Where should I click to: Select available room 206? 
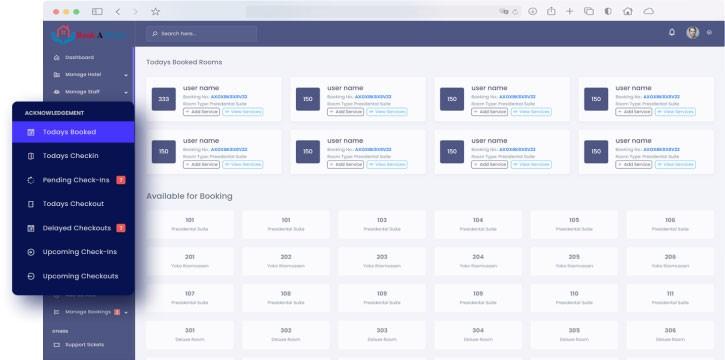pyautogui.click(x=670, y=261)
